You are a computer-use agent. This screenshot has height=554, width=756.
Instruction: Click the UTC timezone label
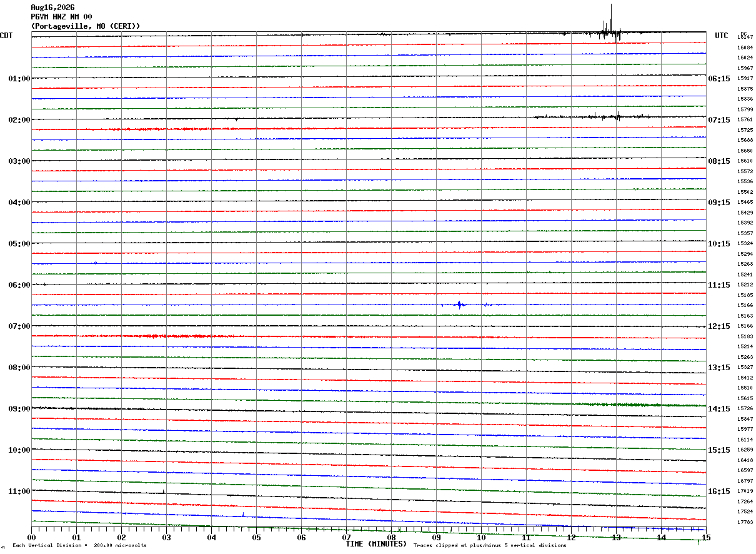pos(722,36)
